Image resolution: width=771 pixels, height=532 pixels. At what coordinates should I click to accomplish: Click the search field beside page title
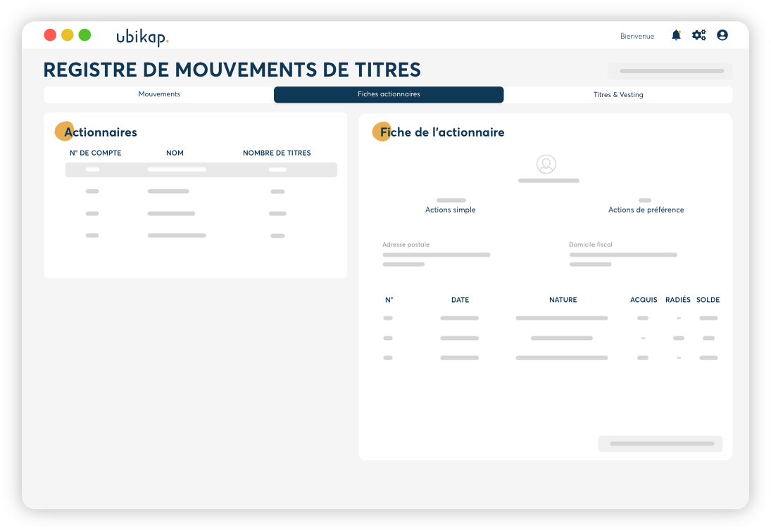[x=670, y=71]
